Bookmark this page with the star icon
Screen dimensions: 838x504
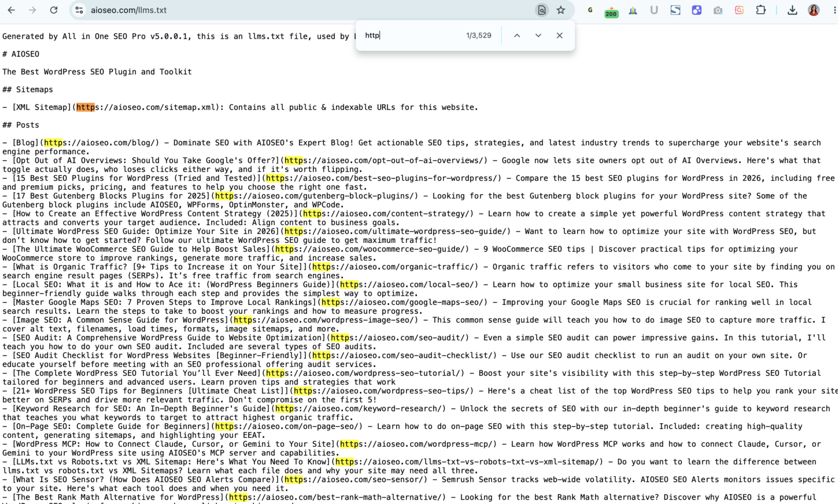[x=561, y=10]
